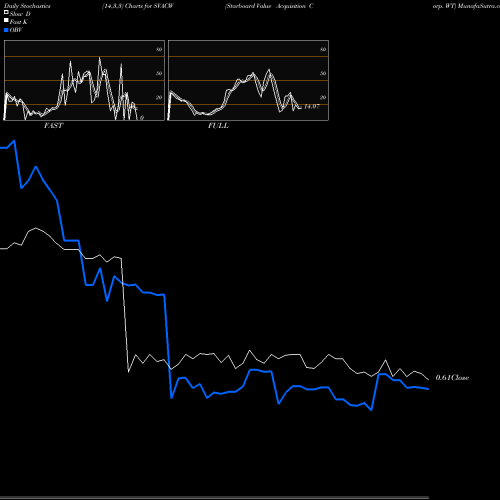This screenshot has width=500, height=500.
Task: Click the 'Slow D' legend label
Action: (20, 14)
